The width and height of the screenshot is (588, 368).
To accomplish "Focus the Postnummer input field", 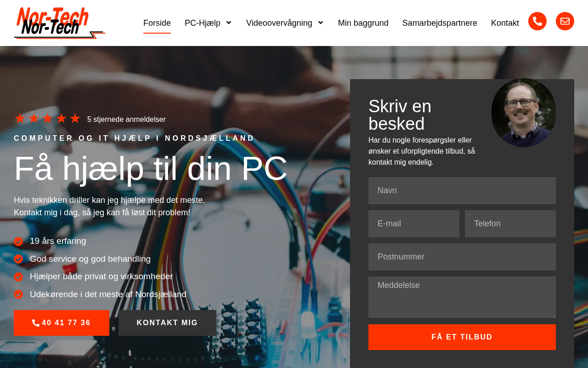I will point(462,257).
